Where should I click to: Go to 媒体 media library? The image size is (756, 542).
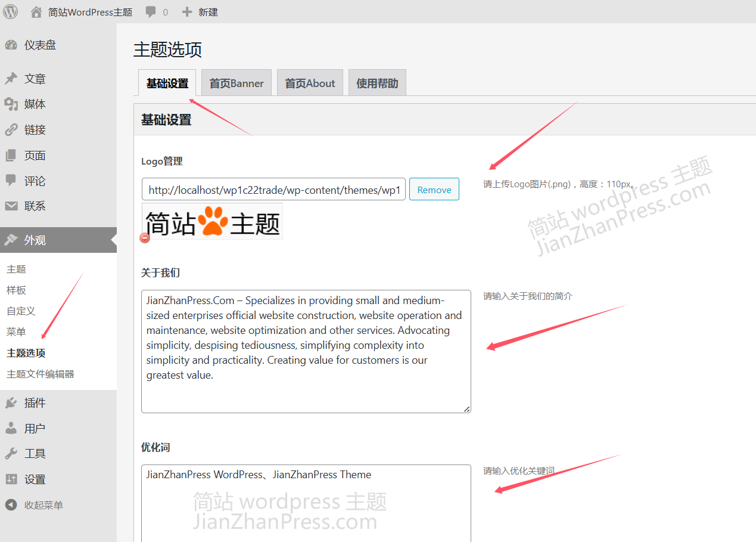pyautogui.click(x=35, y=104)
